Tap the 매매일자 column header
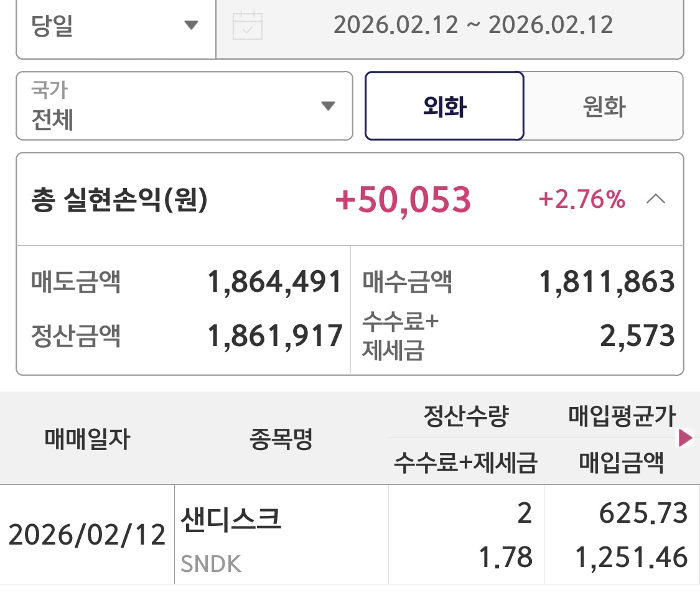The width and height of the screenshot is (700, 595). (87, 439)
